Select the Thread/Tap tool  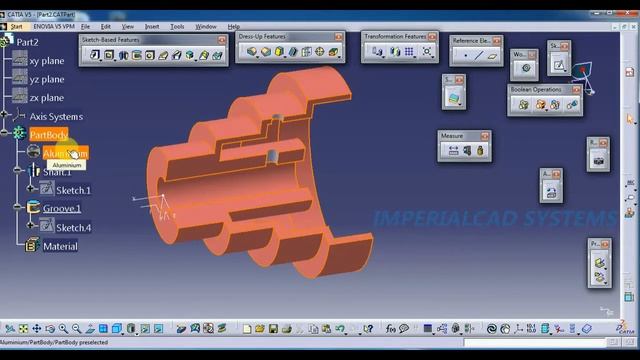pos(320,52)
